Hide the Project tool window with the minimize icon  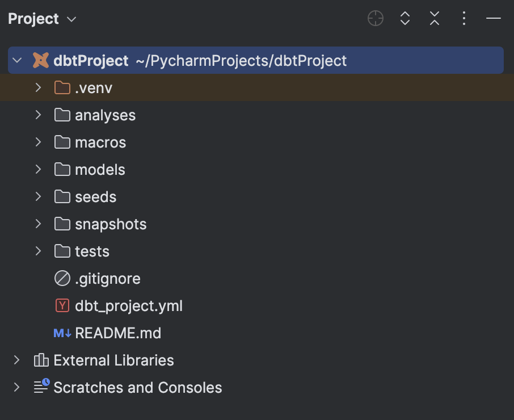pos(493,18)
